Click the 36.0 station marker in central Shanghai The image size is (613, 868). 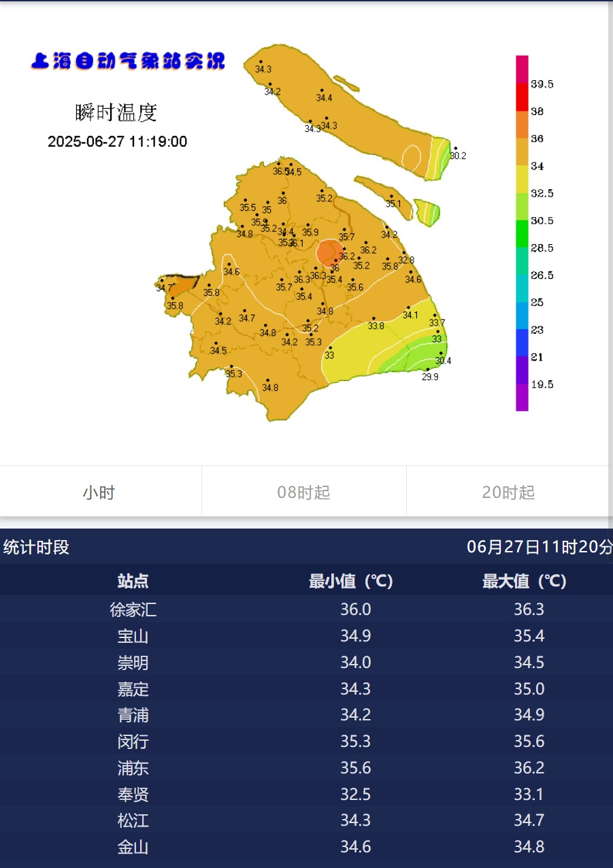click(333, 268)
